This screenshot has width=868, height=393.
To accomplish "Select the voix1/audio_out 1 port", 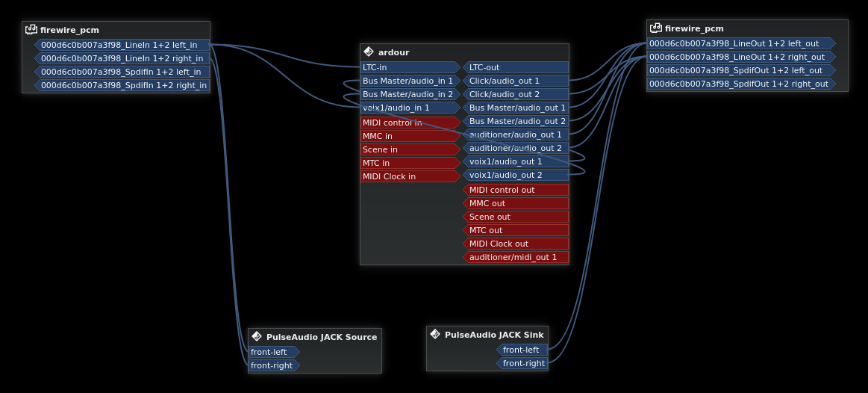I will 516,161.
